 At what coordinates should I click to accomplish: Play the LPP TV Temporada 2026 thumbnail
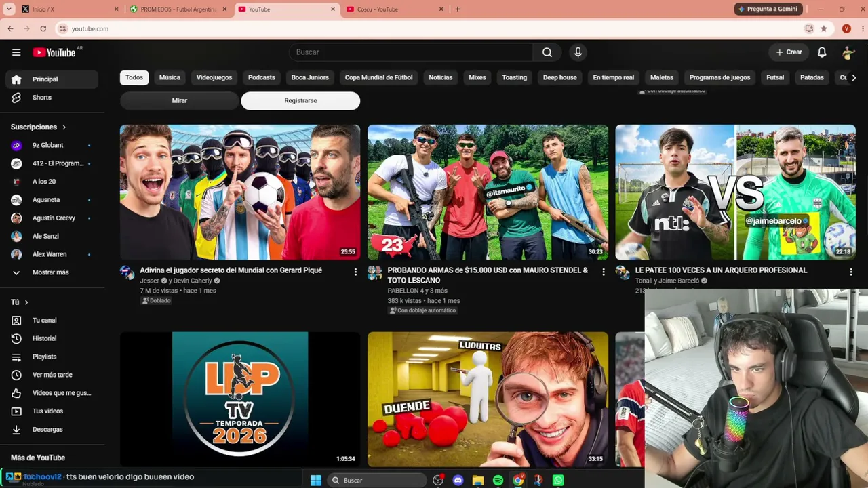240,399
